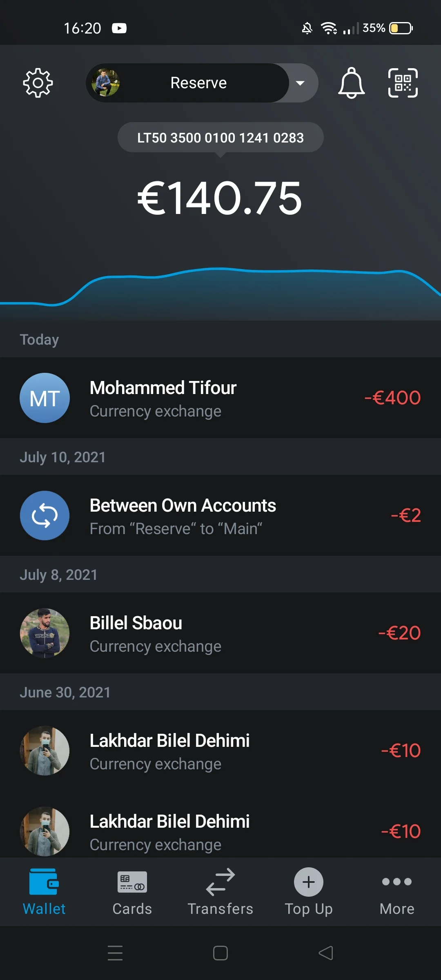Tap the Reserve account selector
Viewport: 441px width, 980px height.
coord(198,83)
